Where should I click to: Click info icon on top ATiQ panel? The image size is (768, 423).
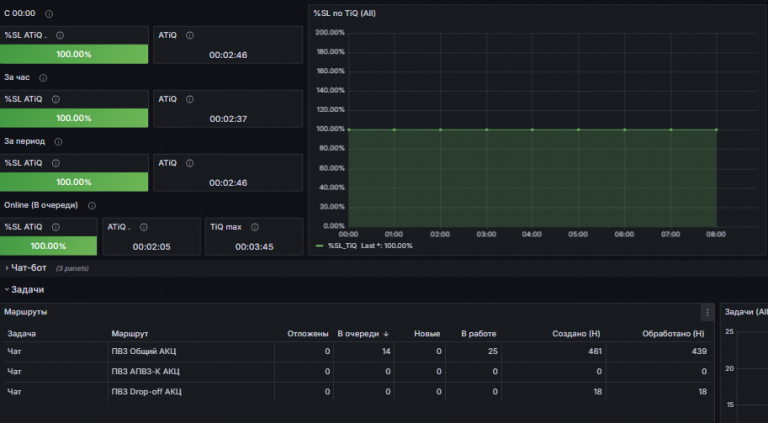click(190, 35)
